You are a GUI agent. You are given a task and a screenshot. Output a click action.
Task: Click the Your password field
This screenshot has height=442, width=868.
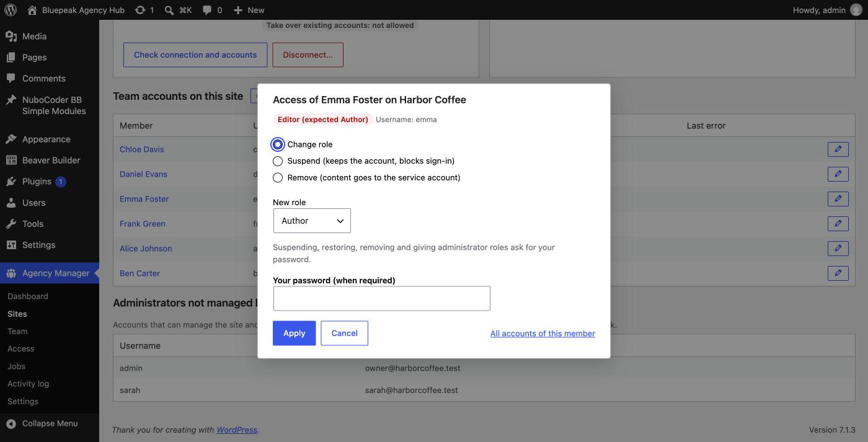pos(381,299)
